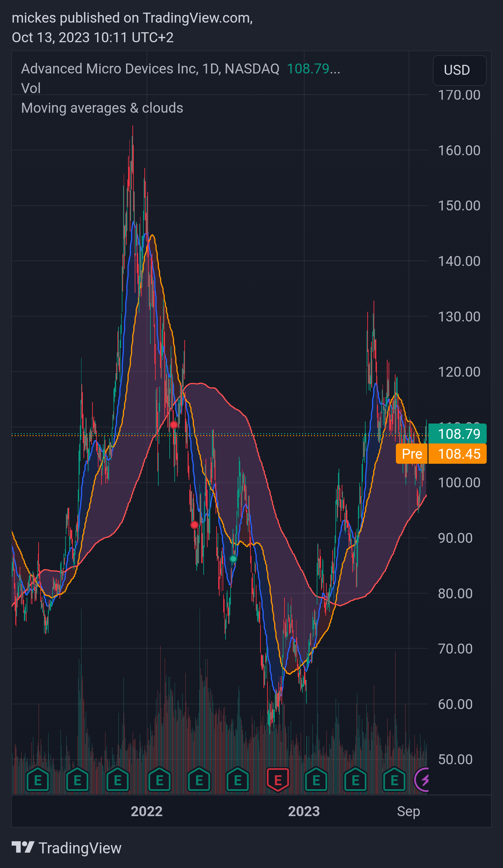Image resolution: width=503 pixels, height=868 pixels.
Task: Click the 170.00 price axis label
Action: 459,95
